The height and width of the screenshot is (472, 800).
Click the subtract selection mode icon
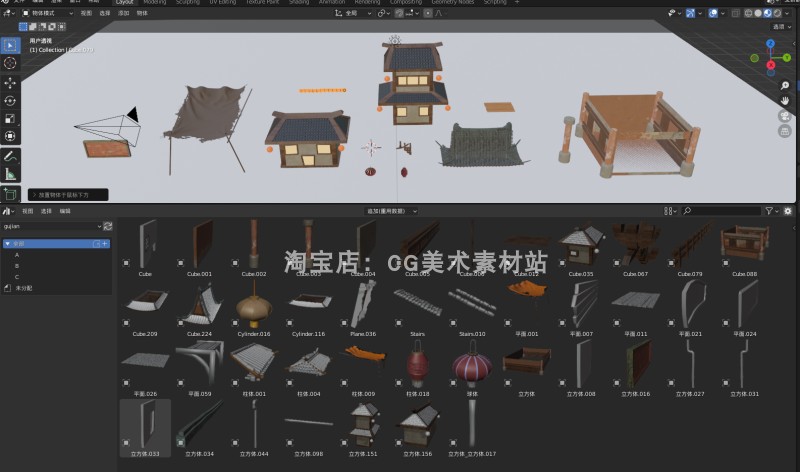(x=42, y=27)
